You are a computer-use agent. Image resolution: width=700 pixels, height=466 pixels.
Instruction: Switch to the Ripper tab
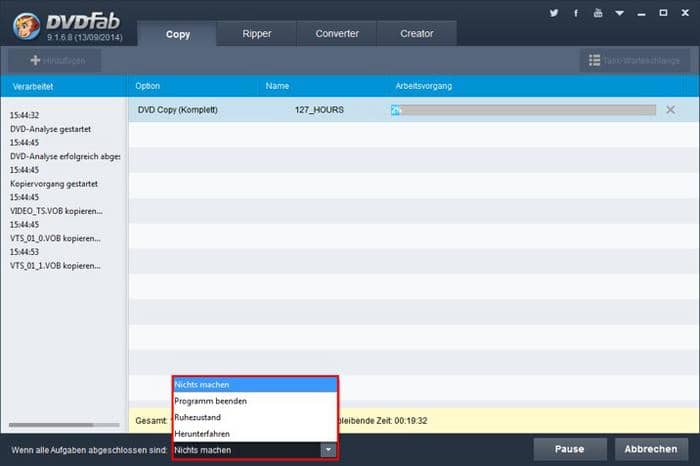[x=257, y=33]
